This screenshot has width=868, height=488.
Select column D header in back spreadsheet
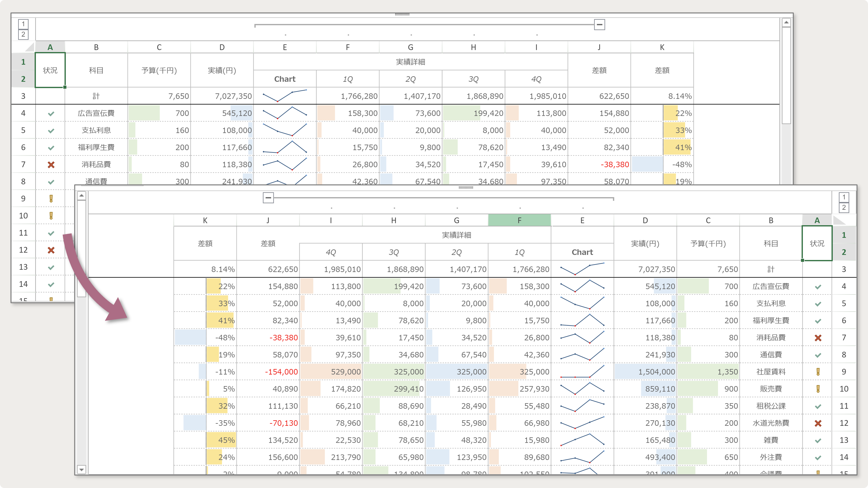coord(222,47)
